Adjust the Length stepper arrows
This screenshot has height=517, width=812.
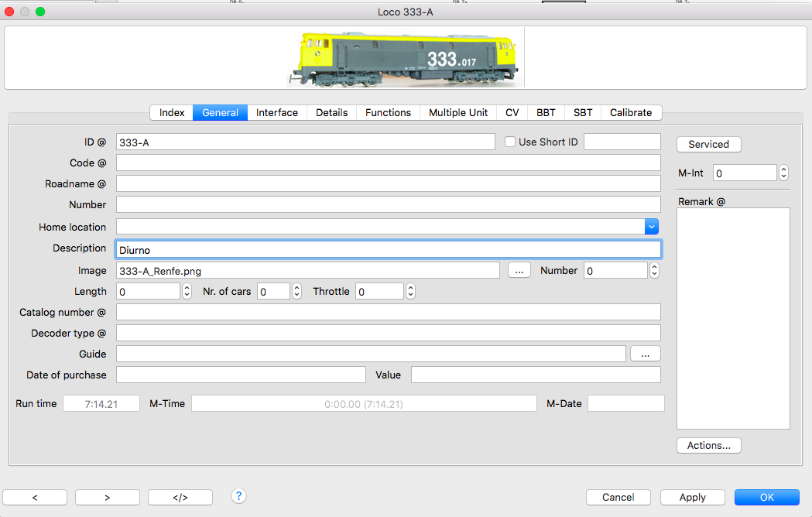click(x=187, y=291)
